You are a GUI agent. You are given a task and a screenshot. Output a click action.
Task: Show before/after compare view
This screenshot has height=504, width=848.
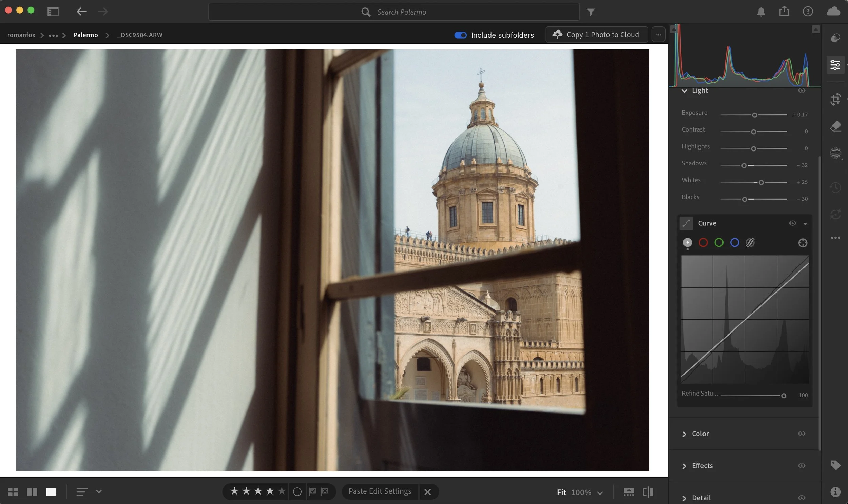pos(648,492)
